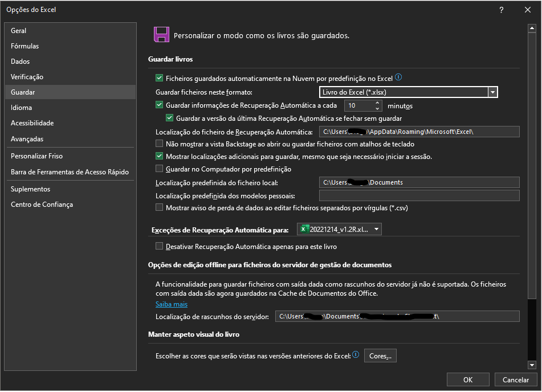Open the Fórmulas category
542x392 pixels.
click(71, 46)
